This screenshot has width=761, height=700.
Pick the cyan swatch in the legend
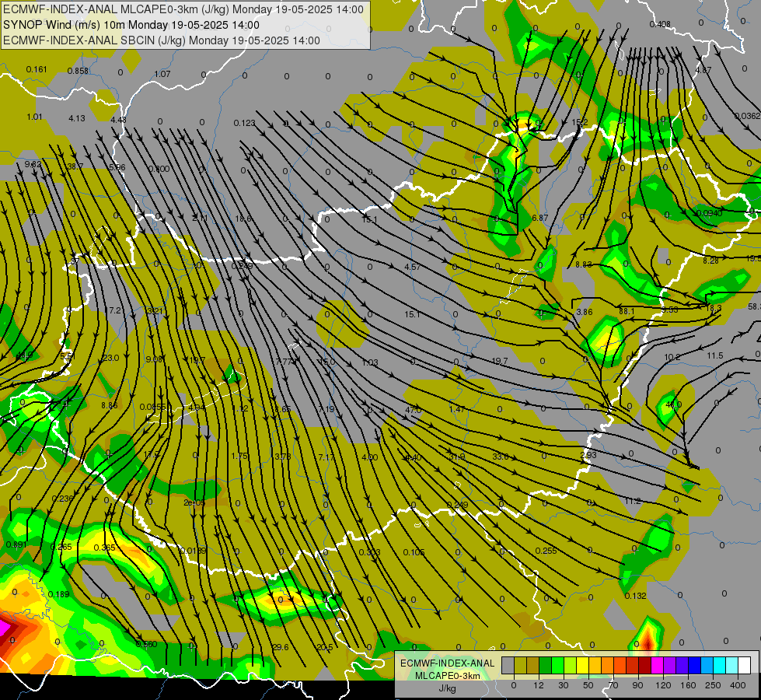coord(720,666)
